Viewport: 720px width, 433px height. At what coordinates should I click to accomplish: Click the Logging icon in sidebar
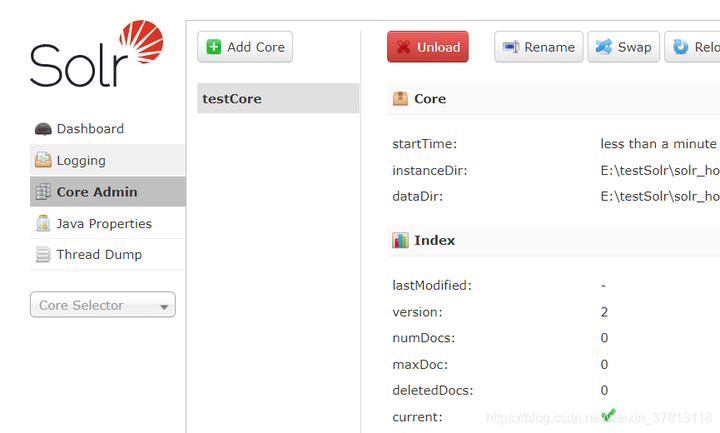(43, 160)
